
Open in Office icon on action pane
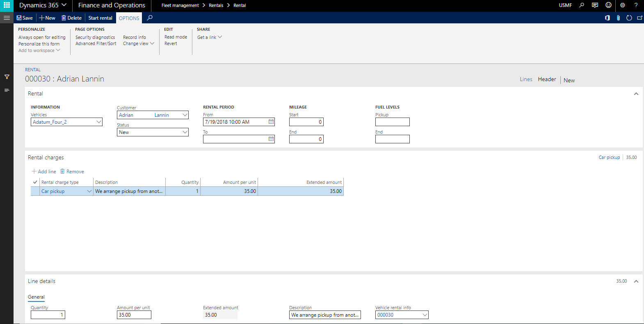pos(607,18)
